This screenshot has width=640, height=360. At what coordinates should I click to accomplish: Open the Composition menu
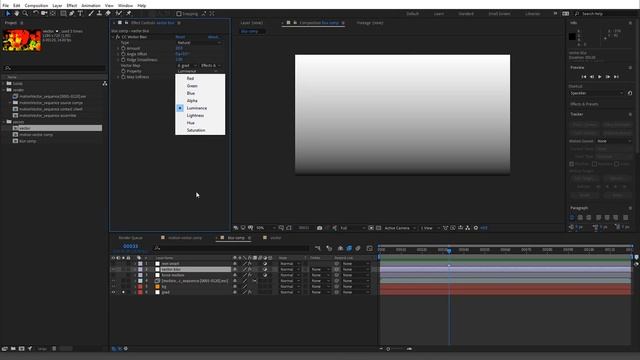(x=36, y=6)
